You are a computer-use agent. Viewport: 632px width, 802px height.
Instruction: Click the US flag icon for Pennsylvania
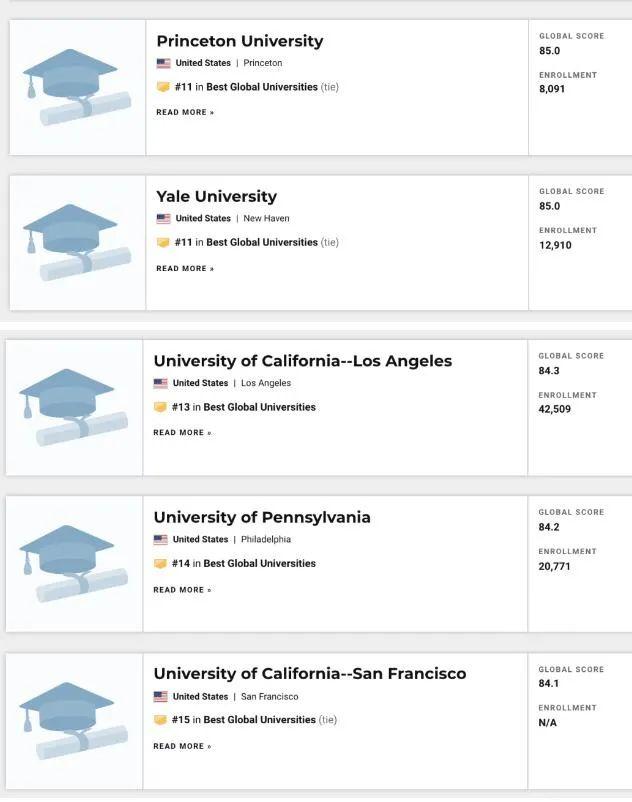click(160, 539)
